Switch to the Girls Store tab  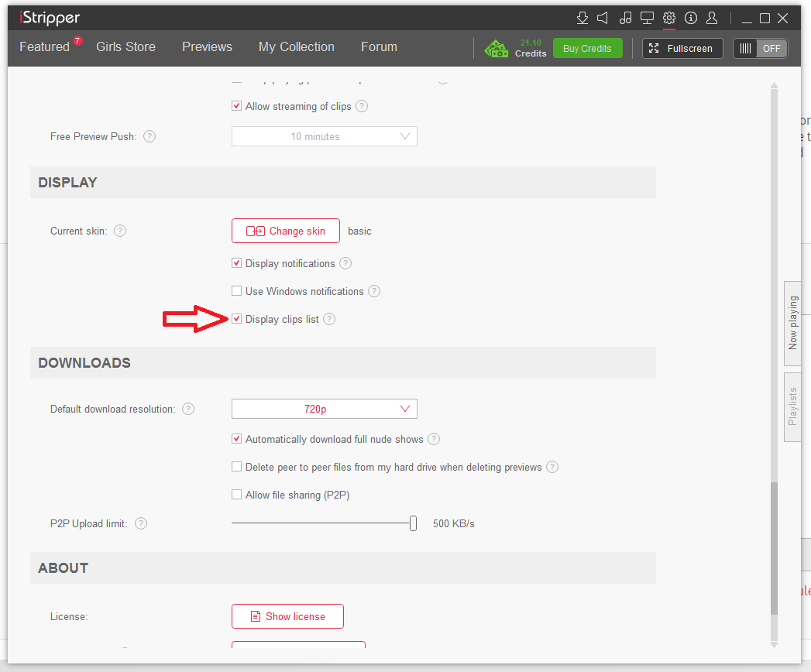pos(125,46)
